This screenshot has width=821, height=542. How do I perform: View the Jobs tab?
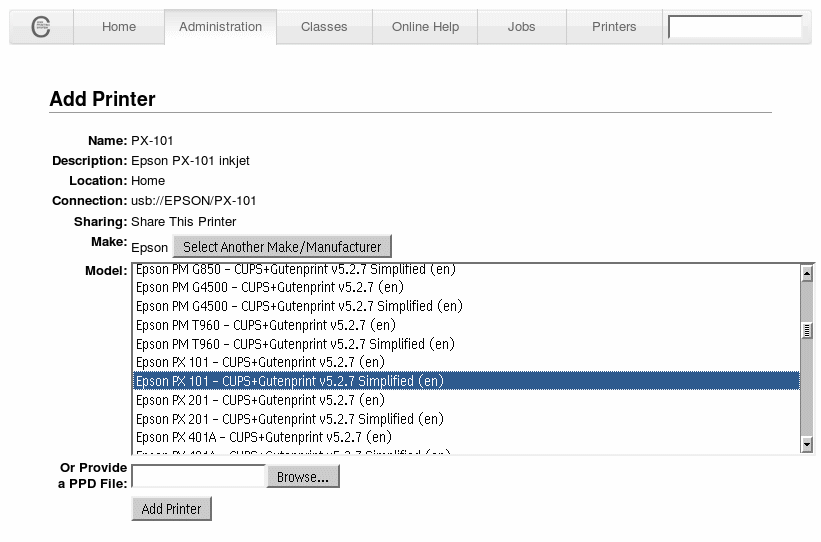pyautogui.click(x=521, y=27)
